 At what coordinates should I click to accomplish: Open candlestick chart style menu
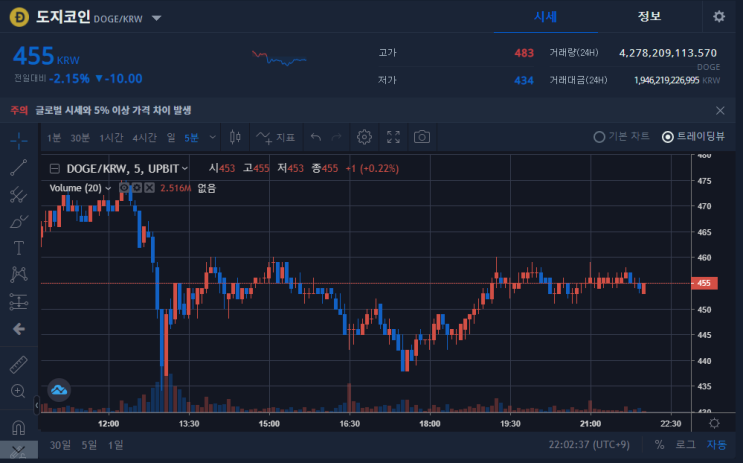(x=235, y=137)
